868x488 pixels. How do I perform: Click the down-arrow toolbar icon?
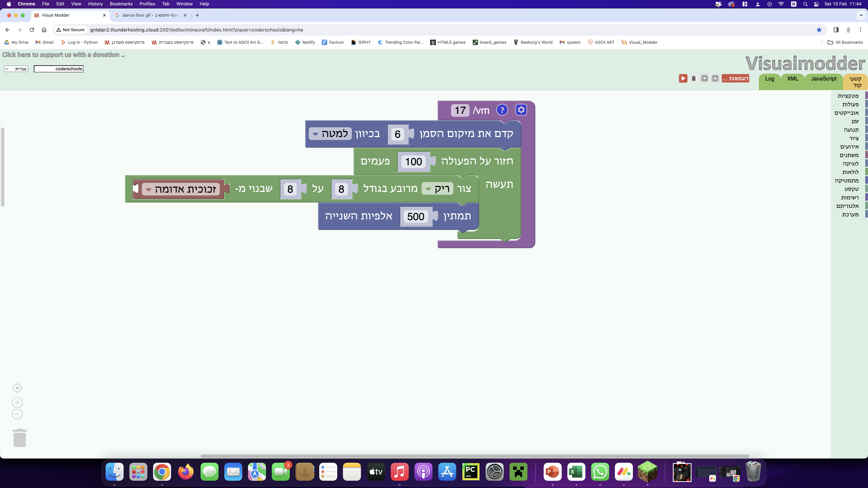[x=704, y=78]
